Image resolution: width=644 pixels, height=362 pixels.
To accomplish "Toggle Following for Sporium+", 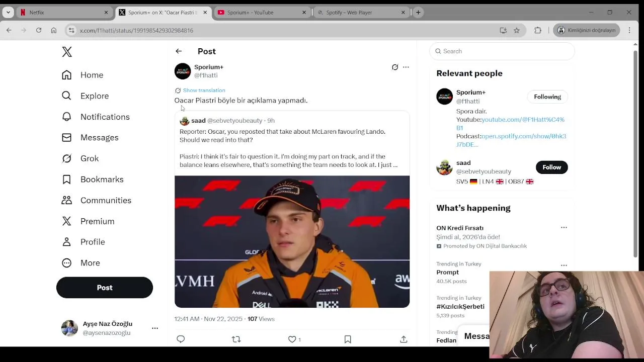I will (x=547, y=97).
